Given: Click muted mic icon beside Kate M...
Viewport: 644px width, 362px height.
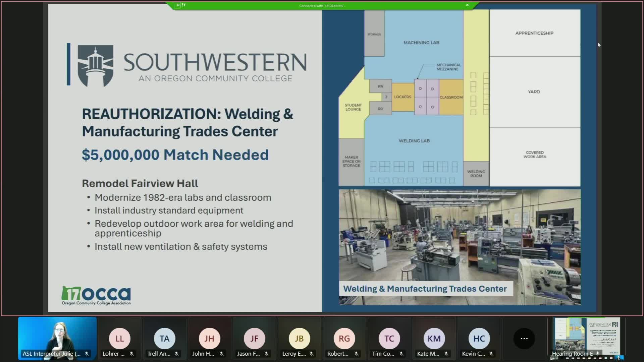Looking at the screenshot, I should coord(446,354).
